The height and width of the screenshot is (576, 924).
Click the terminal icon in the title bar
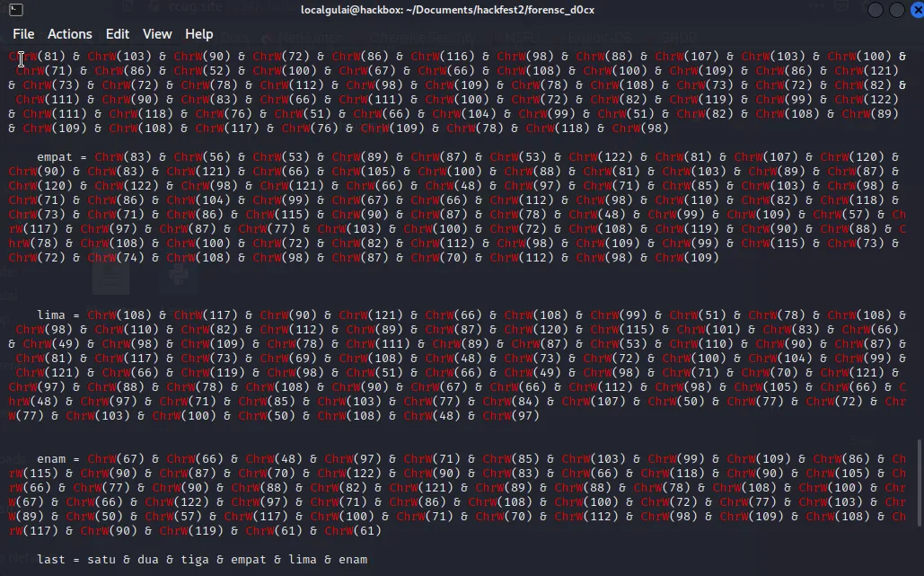pos(13,10)
